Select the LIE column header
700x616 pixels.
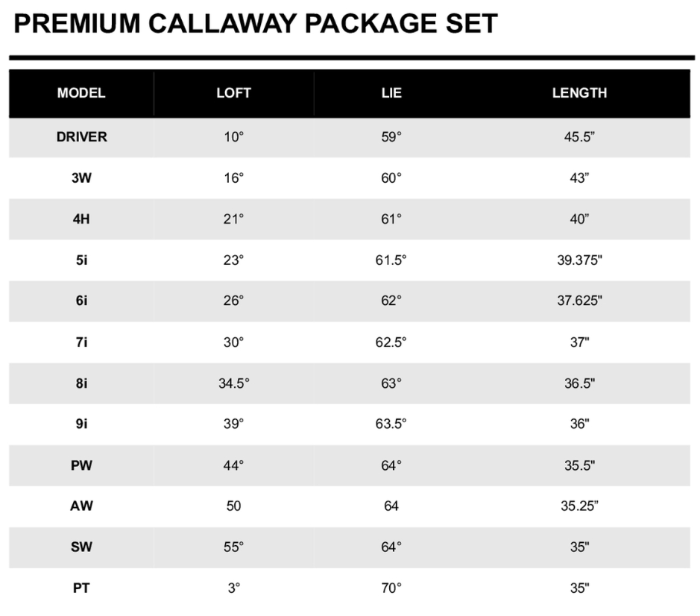[x=391, y=93]
